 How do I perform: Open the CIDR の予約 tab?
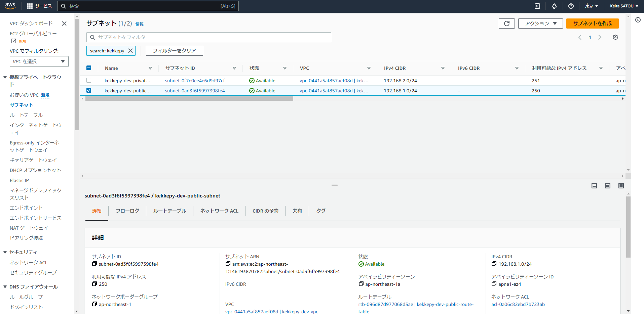(x=265, y=211)
